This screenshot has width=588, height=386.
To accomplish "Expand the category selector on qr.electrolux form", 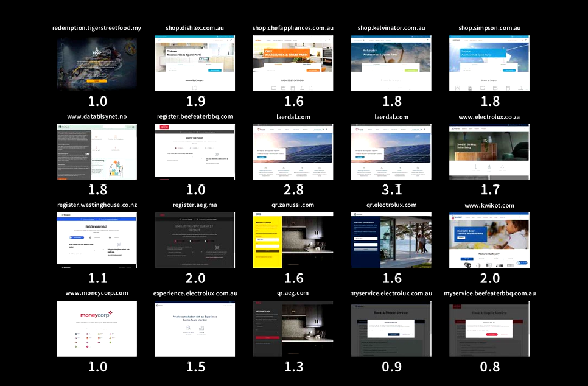I will tap(365, 239).
